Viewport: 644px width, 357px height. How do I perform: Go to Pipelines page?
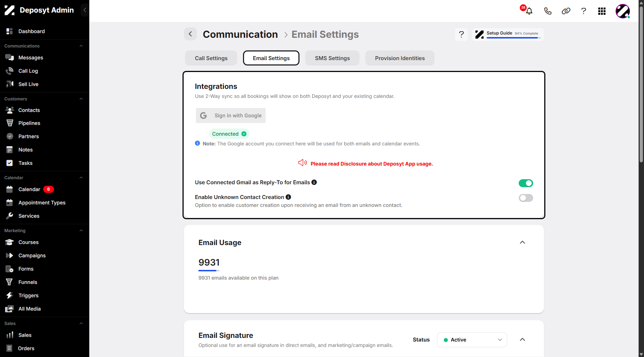click(x=29, y=123)
